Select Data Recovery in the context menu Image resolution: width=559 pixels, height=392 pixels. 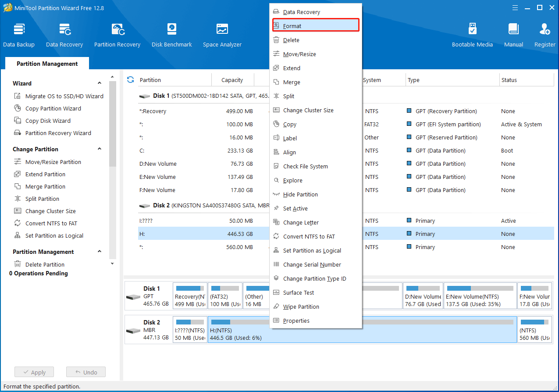316,12
